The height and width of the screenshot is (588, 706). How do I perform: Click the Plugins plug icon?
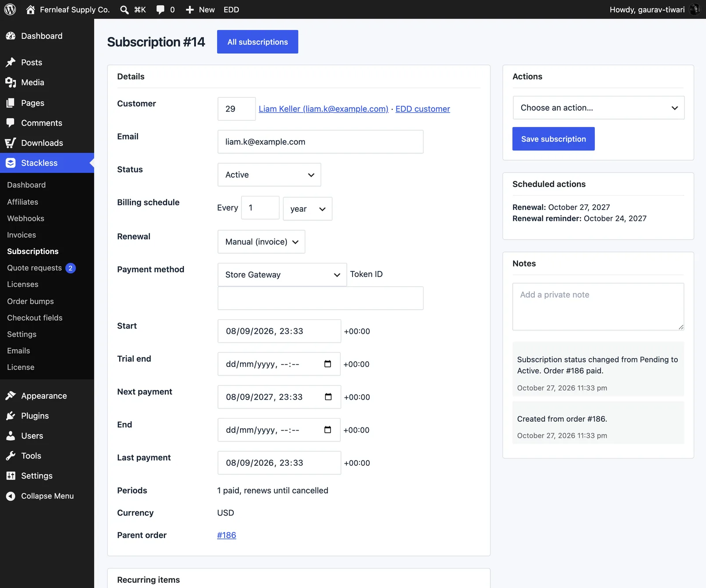click(11, 416)
